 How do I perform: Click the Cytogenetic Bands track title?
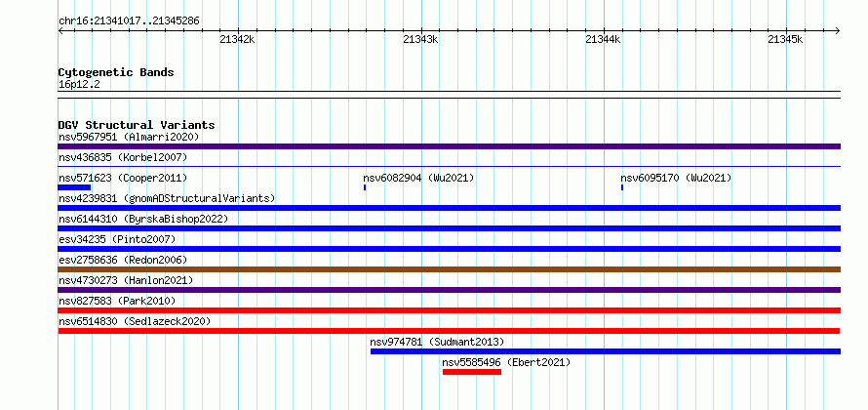[x=116, y=72]
